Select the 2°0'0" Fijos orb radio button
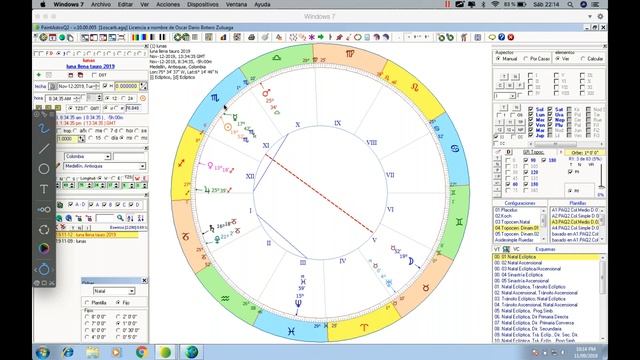The width and height of the screenshot is (640, 360). (118, 316)
